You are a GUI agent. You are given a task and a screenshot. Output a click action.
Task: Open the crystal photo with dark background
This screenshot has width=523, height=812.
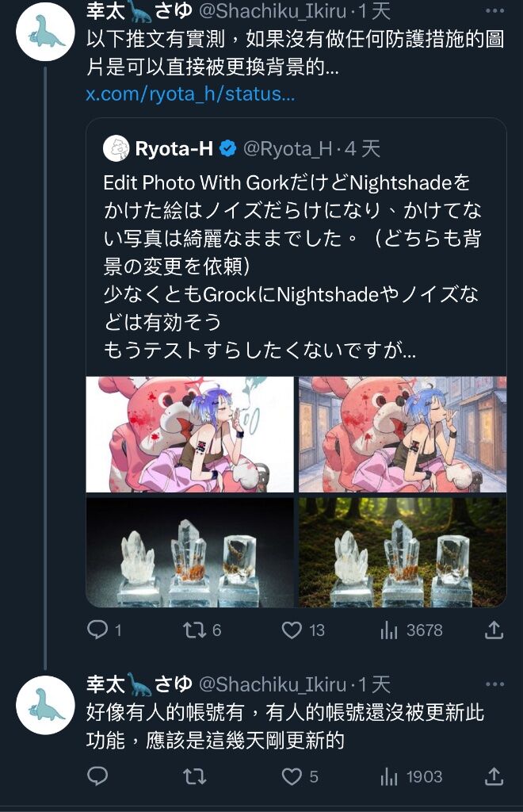point(189,552)
